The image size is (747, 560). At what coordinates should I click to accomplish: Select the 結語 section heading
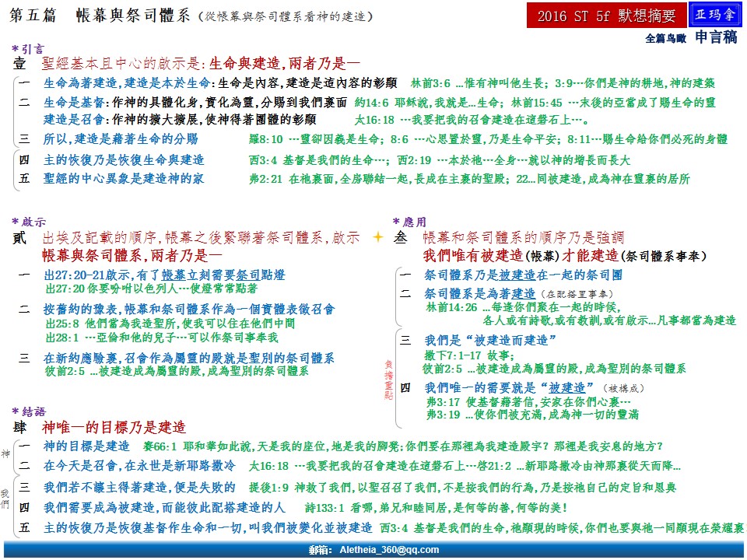tap(31, 411)
